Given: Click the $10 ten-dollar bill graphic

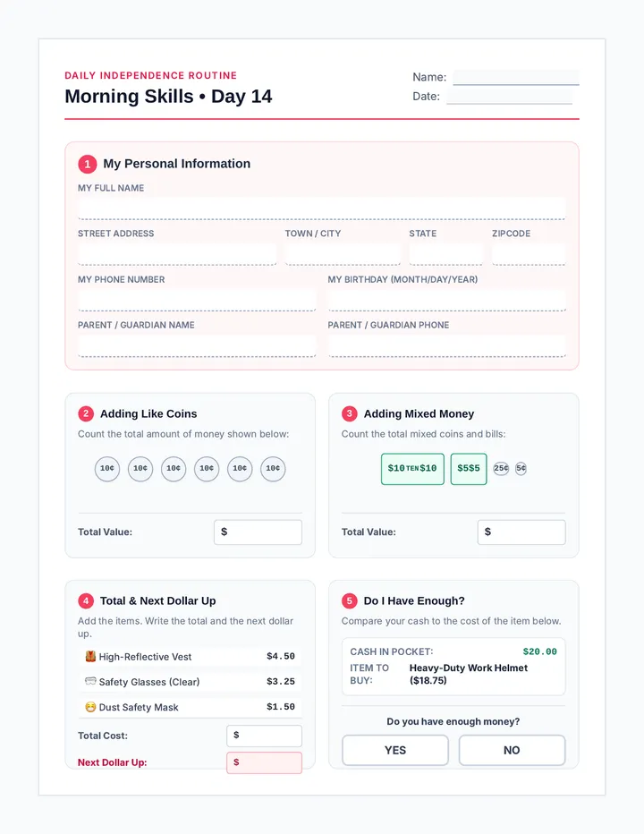Looking at the screenshot, I should (412, 469).
